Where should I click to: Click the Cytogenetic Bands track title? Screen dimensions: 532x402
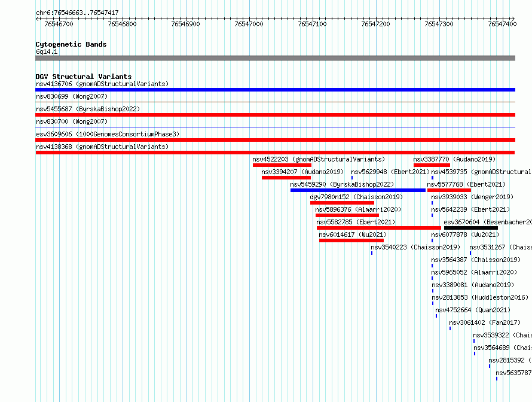pyautogui.click(x=71, y=44)
